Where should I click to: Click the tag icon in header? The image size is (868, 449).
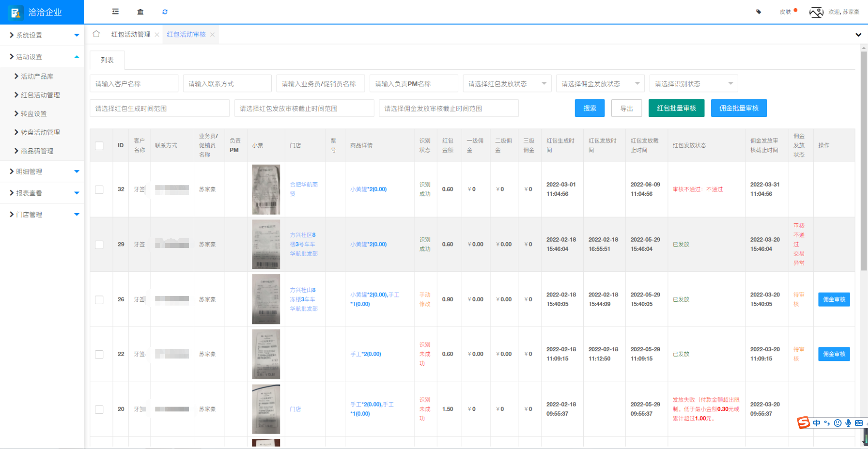(x=759, y=12)
